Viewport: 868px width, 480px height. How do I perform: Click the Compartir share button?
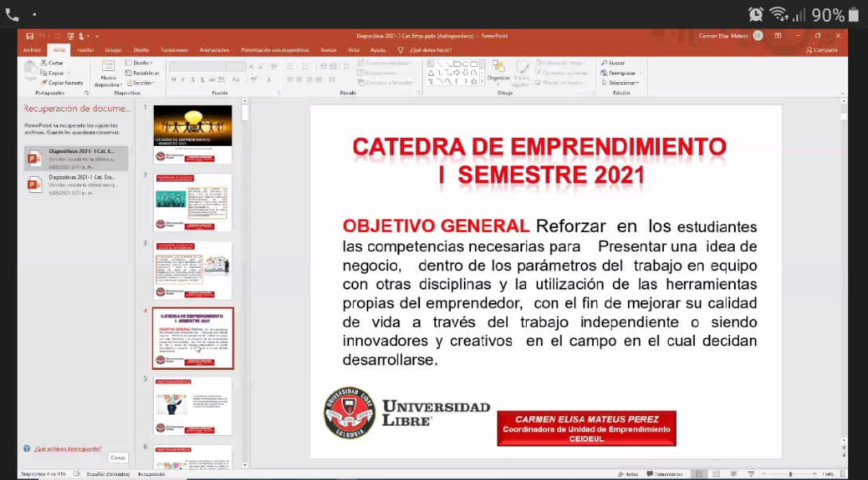click(x=822, y=50)
